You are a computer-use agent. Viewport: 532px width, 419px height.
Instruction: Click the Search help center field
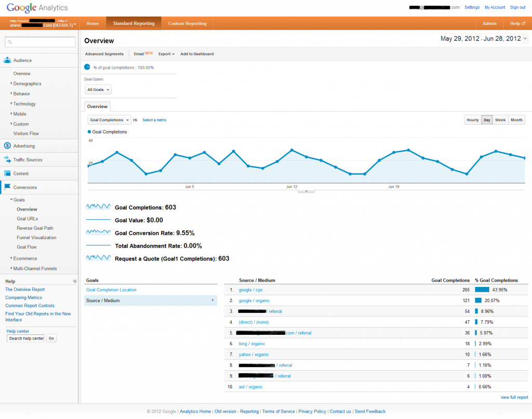[x=25, y=338]
